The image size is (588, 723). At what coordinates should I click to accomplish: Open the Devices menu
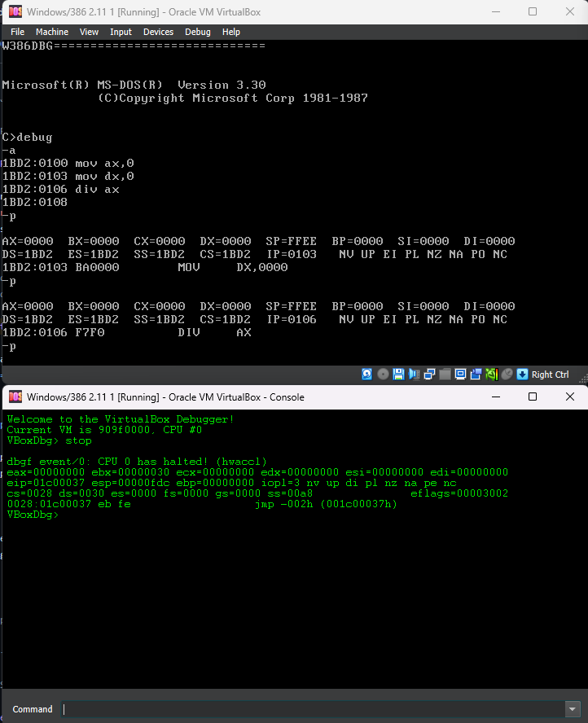158,32
